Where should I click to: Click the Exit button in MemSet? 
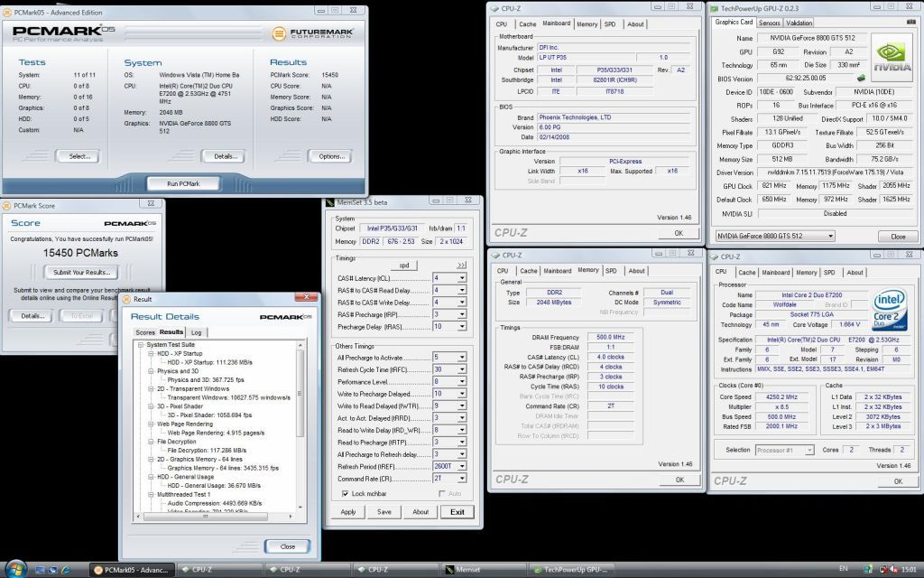coord(457,512)
